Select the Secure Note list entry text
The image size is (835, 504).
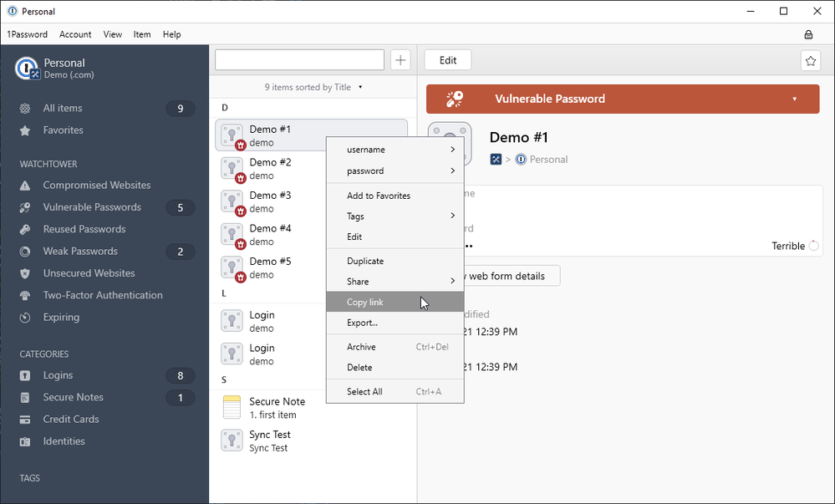point(277,408)
